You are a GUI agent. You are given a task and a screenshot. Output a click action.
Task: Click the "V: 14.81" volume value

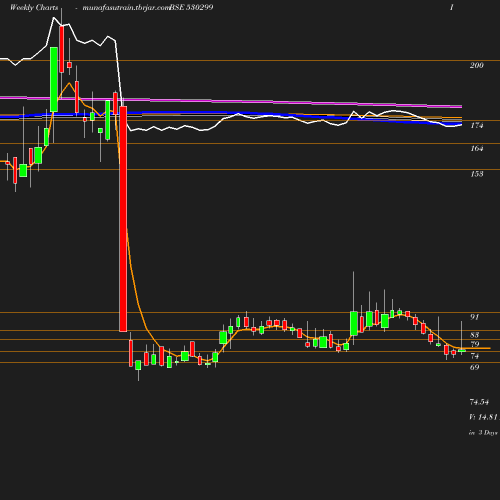click(x=483, y=417)
